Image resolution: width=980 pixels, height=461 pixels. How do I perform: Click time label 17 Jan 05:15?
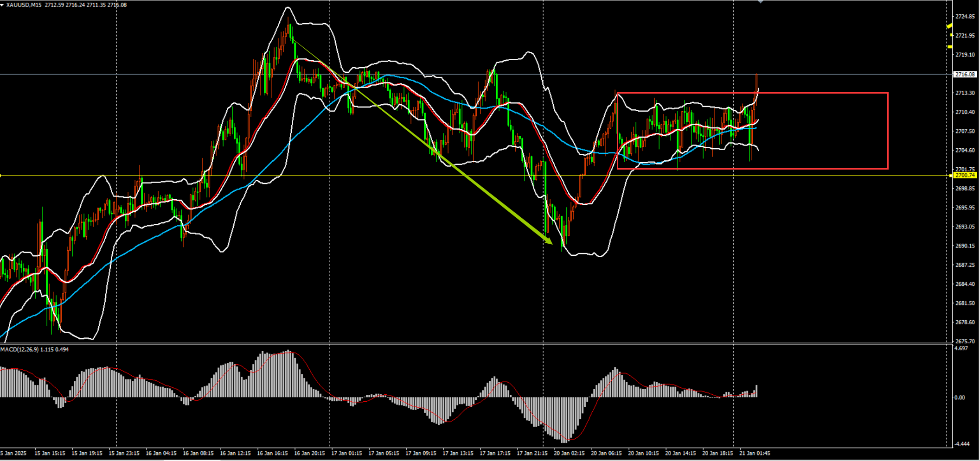(384, 453)
